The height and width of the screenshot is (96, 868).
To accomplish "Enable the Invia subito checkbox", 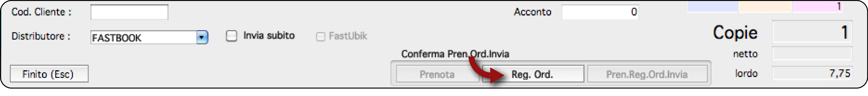I will (232, 36).
